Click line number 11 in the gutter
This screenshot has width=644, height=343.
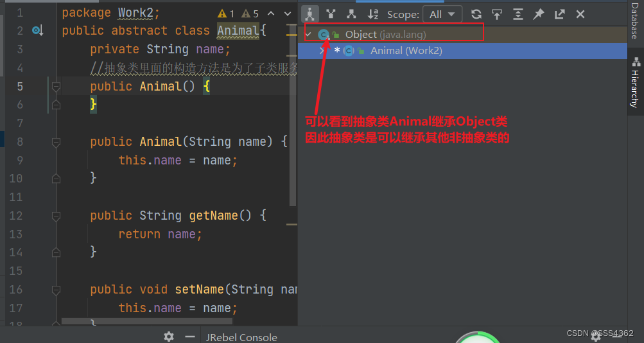point(15,197)
